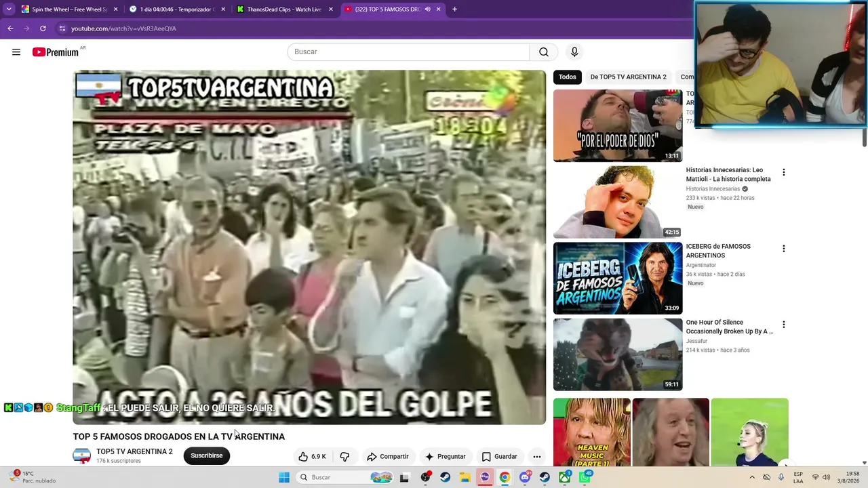Viewport: 868px width, 488px height.
Task: Open the Heaven Music Part 1 short
Action: pyautogui.click(x=592, y=432)
